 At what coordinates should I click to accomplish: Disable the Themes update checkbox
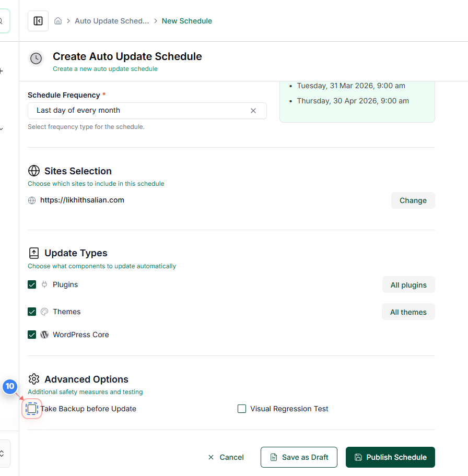[x=32, y=312]
